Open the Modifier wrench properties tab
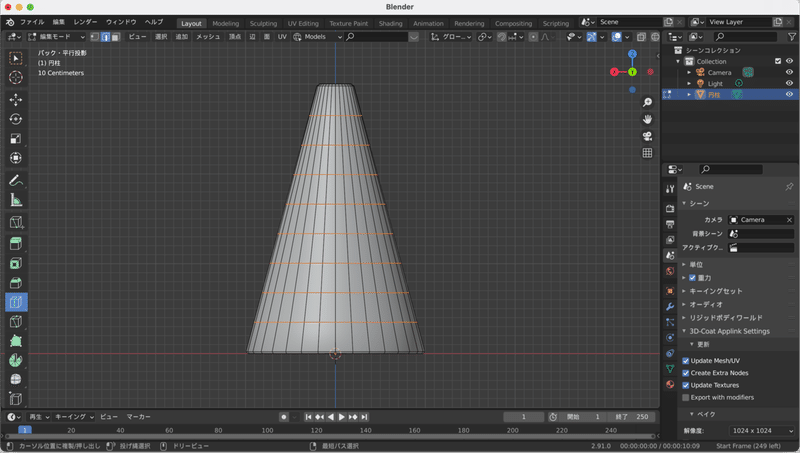This screenshot has height=453, width=800. (x=670, y=307)
